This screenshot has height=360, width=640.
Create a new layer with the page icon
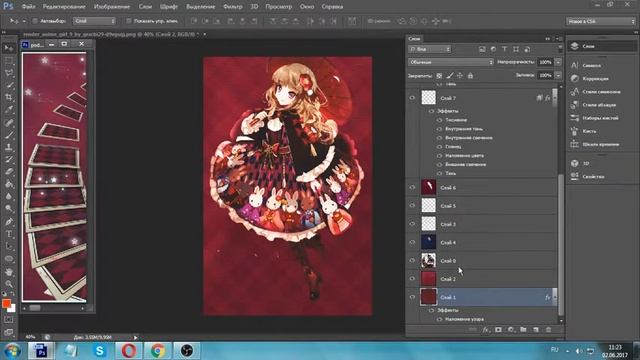[x=536, y=330]
